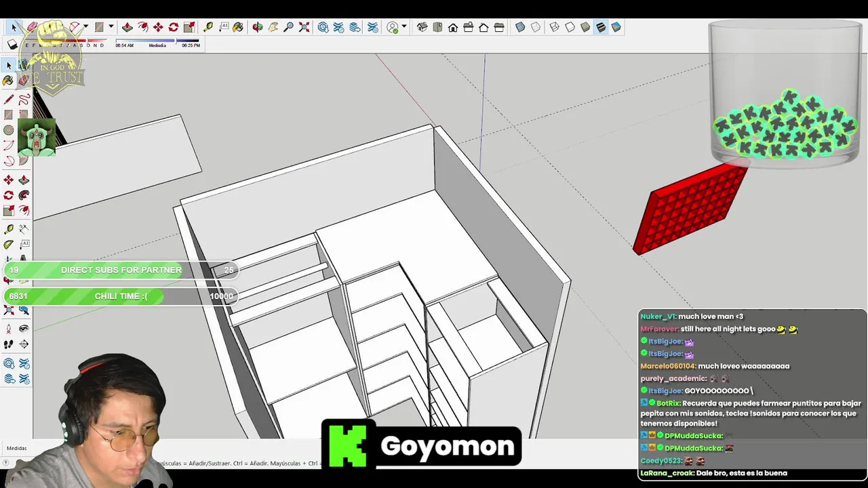
Task: Select the arrow tool in top toolbar
Action: tap(14, 27)
